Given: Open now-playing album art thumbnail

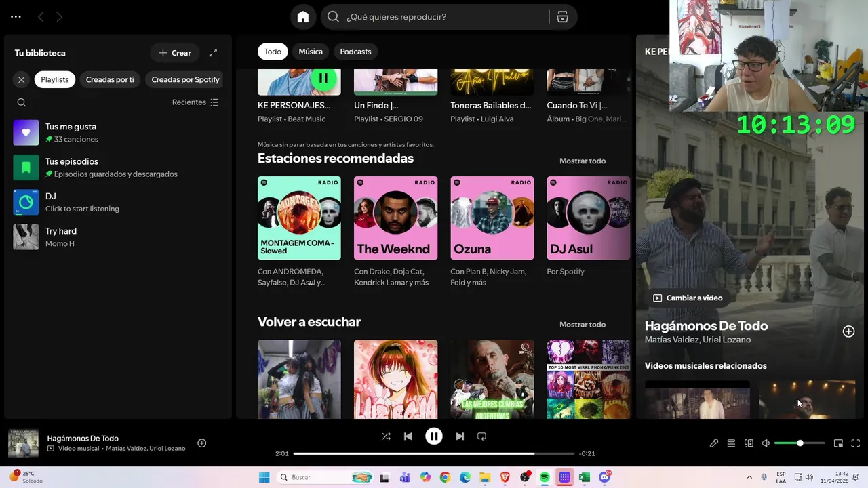Looking at the screenshot, I should pos(23,443).
